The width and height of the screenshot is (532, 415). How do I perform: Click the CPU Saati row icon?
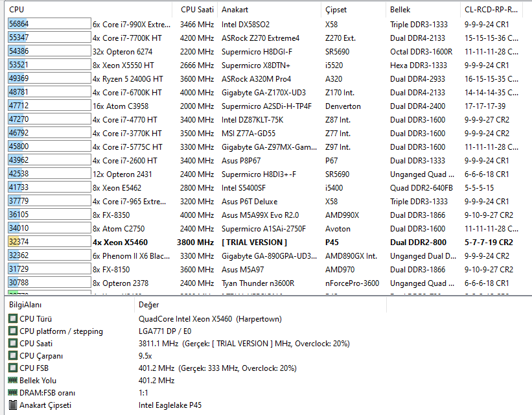point(13,343)
